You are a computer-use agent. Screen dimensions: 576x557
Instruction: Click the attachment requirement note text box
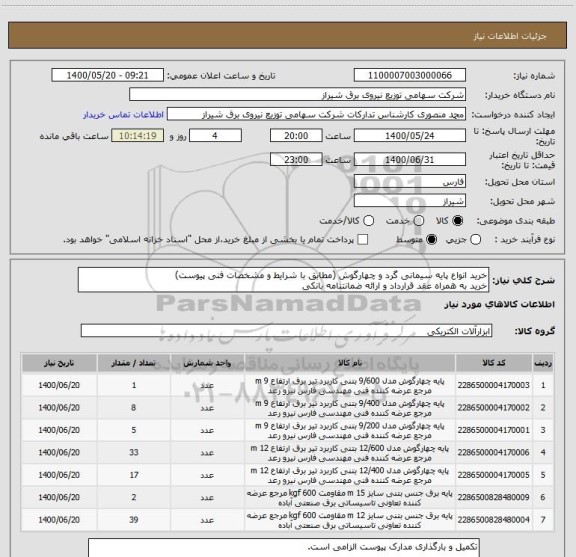(284, 548)
